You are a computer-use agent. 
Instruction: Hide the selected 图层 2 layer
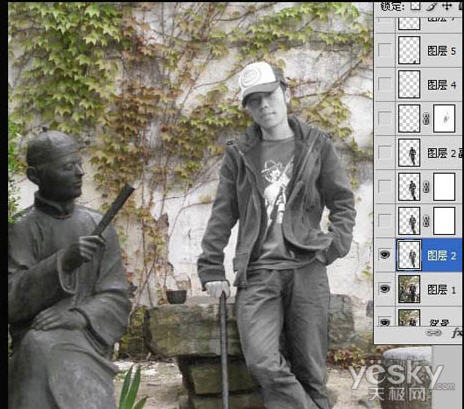point(385,255)
